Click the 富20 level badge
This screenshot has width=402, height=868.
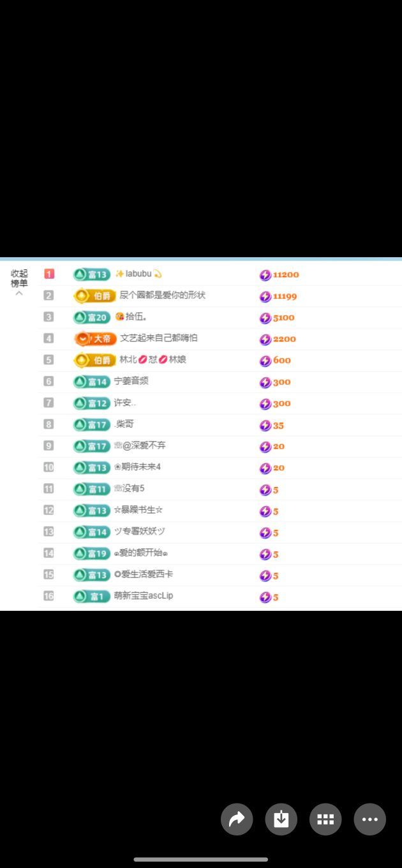92,317
